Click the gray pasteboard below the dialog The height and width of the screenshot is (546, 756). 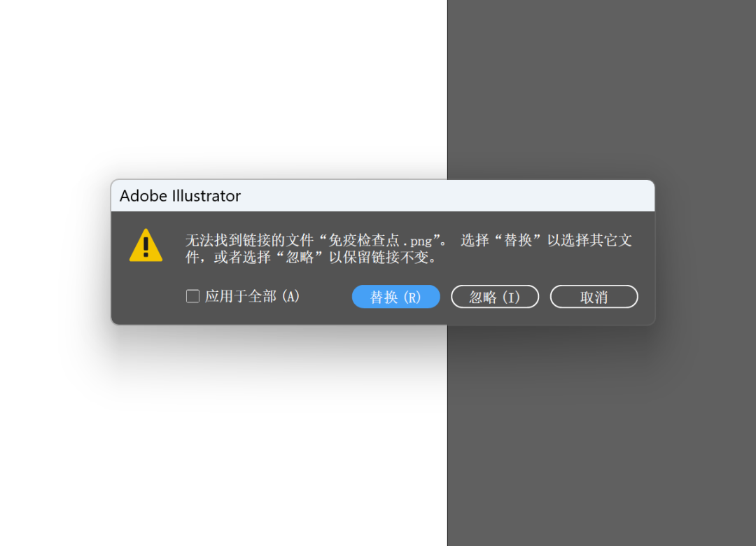pyautogui.click(x=602, y=434)
